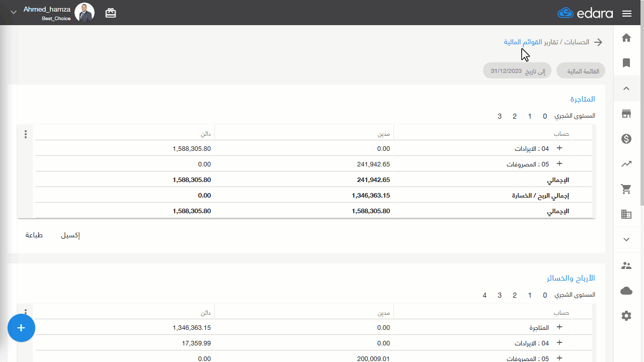Open the three-dot menu of المتاجرة table
Screen dimensions: 644x362
pyautogui.click(x=26, y=134)
